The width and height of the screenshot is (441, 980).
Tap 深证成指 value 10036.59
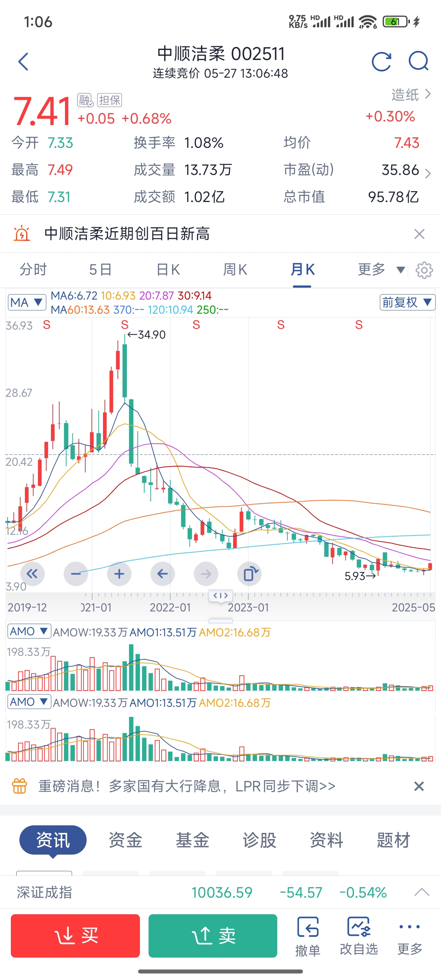222,892
